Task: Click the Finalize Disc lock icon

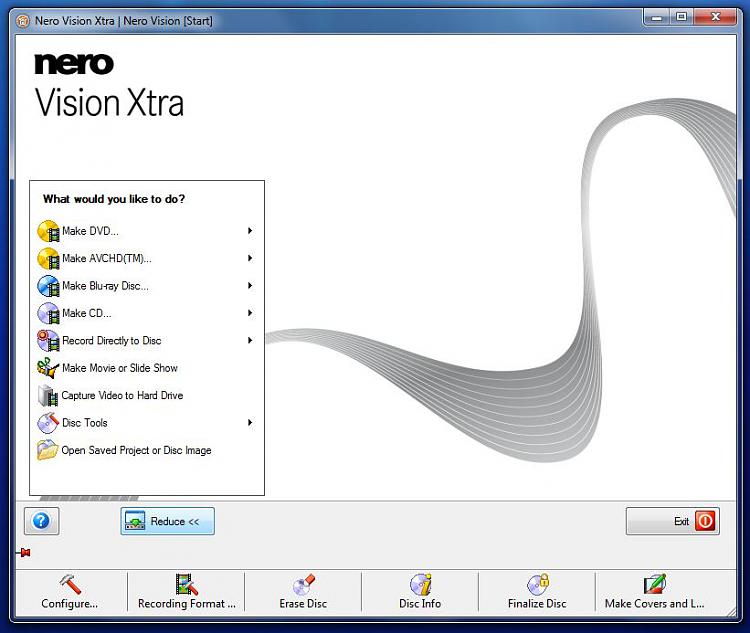Action: (x=538, y=584)
